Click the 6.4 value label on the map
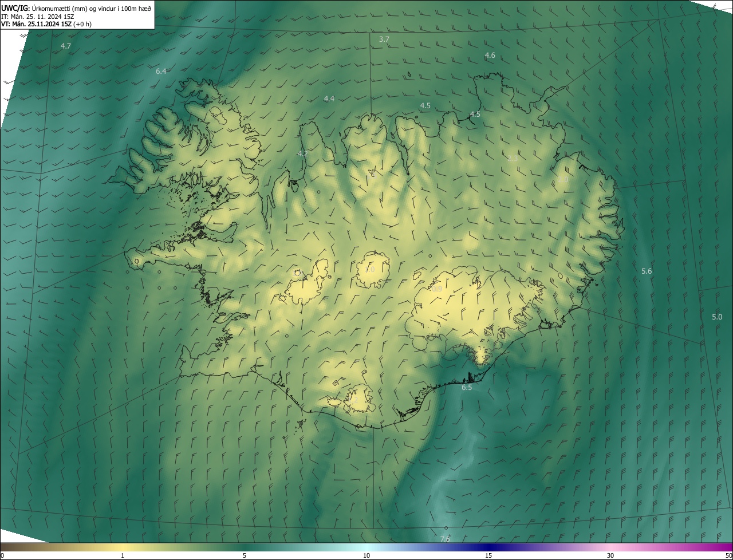The image size is (733, 560). pyautogui.click(x=161, y=71)
